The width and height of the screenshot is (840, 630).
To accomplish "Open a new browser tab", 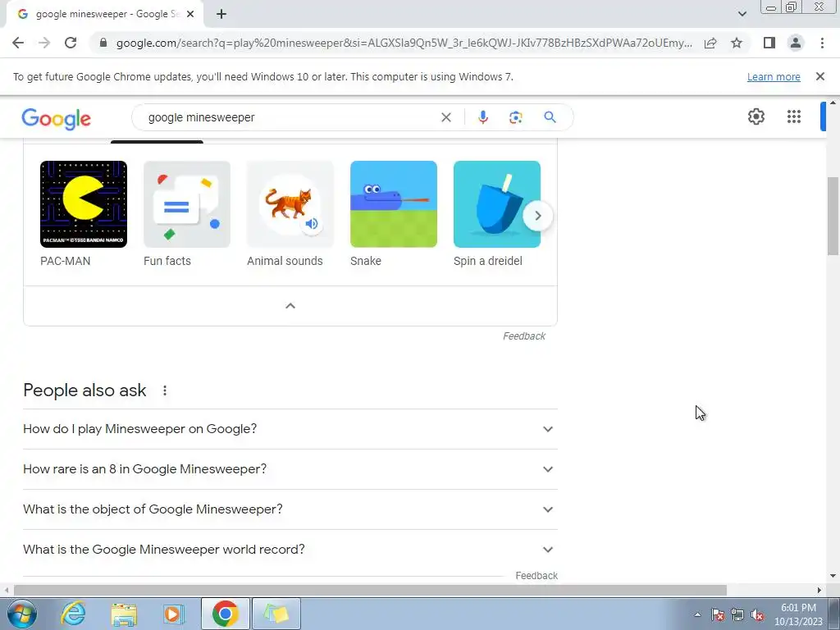I will click(x=221, y=14).
